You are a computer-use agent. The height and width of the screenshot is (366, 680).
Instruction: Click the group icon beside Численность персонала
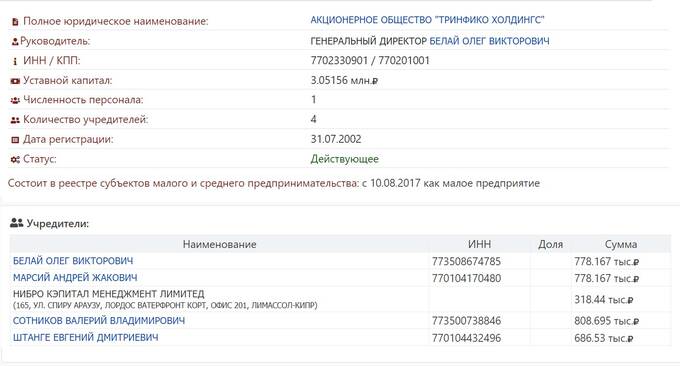click(15, 100)
